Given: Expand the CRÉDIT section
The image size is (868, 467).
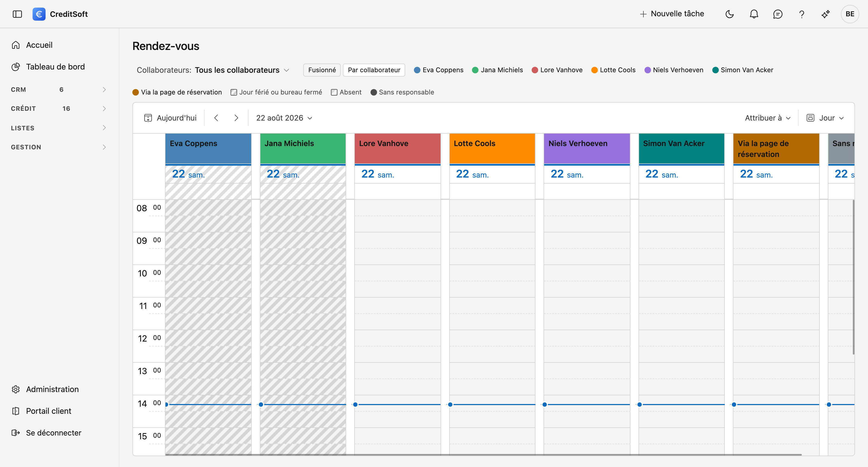Looking at the screenshot, I should 59,109.
